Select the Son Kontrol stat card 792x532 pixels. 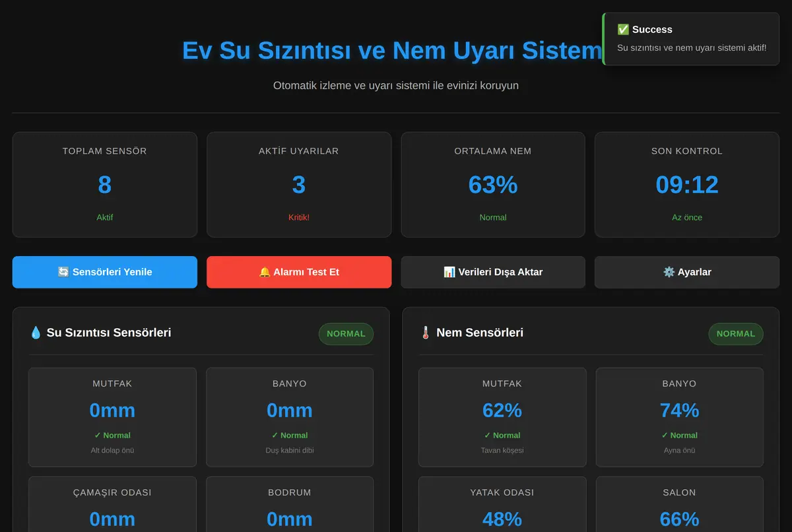tap(687, 185)
